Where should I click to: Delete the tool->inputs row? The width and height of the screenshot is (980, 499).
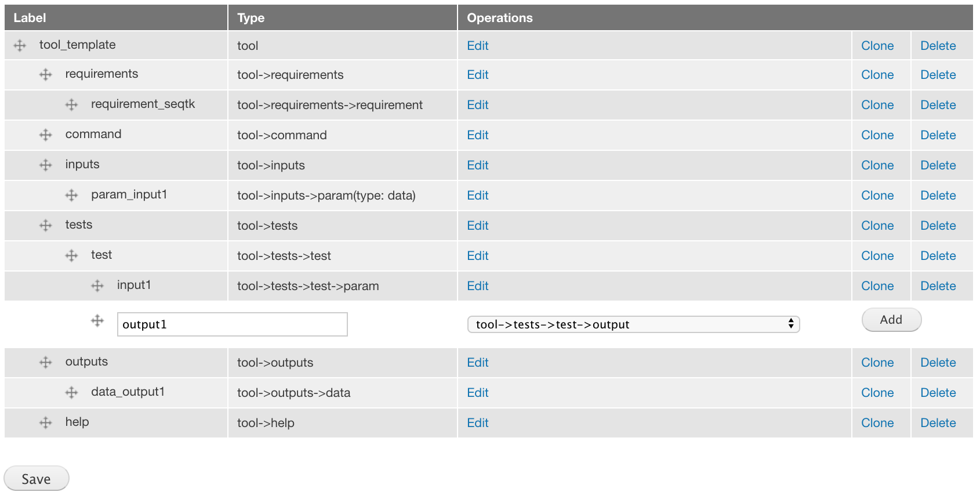coord(938,165)
